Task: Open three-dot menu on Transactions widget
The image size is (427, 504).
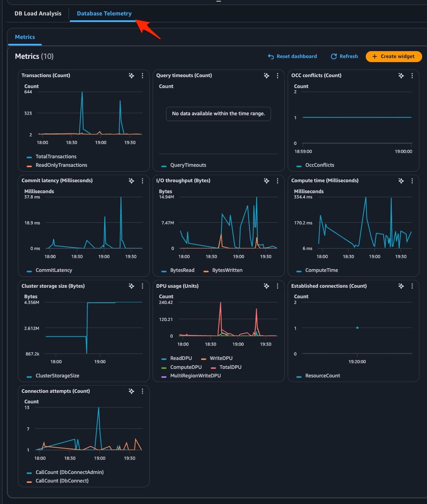Action: click(x=142, y=75)
